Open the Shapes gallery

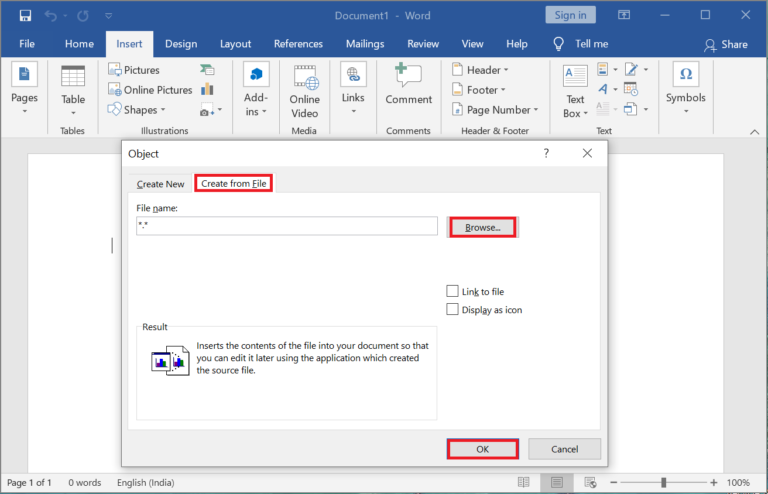[137, 110]
